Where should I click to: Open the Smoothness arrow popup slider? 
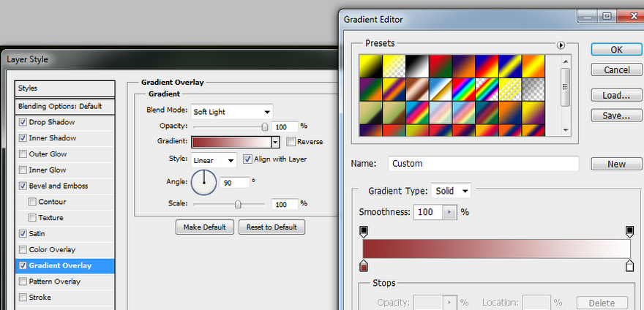click(449, 212)
